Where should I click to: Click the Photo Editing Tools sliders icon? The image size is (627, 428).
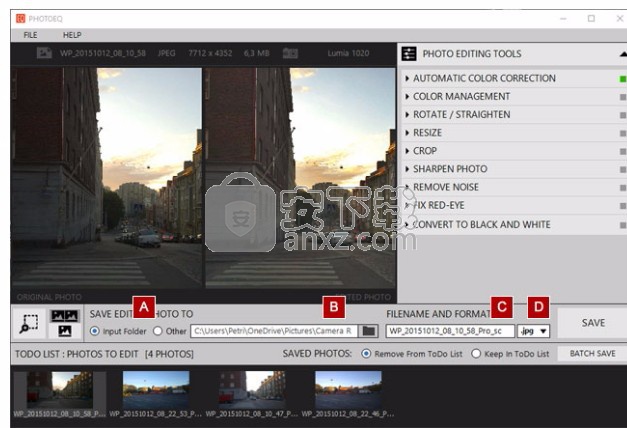[x=409, y=54]
